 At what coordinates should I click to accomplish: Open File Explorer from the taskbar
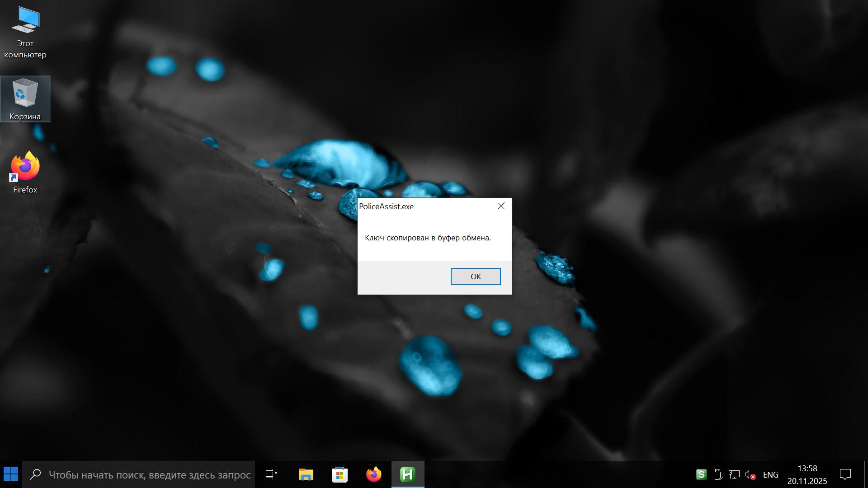306,474
